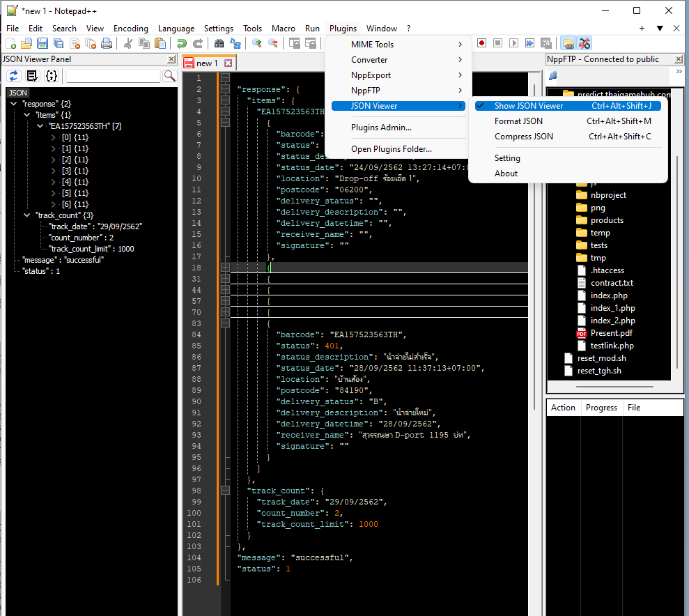Open the NppExport submenu
The width and height of the screenshot is (689, 616).
(398, 75)
